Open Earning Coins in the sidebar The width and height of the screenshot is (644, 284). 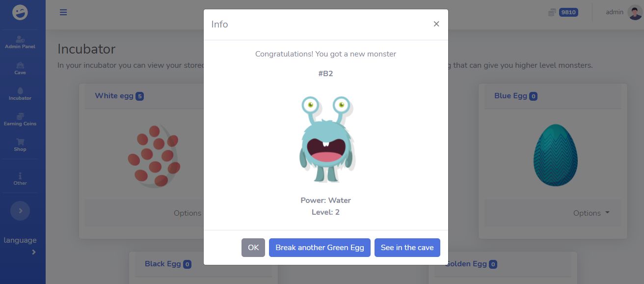coord(20,116)
